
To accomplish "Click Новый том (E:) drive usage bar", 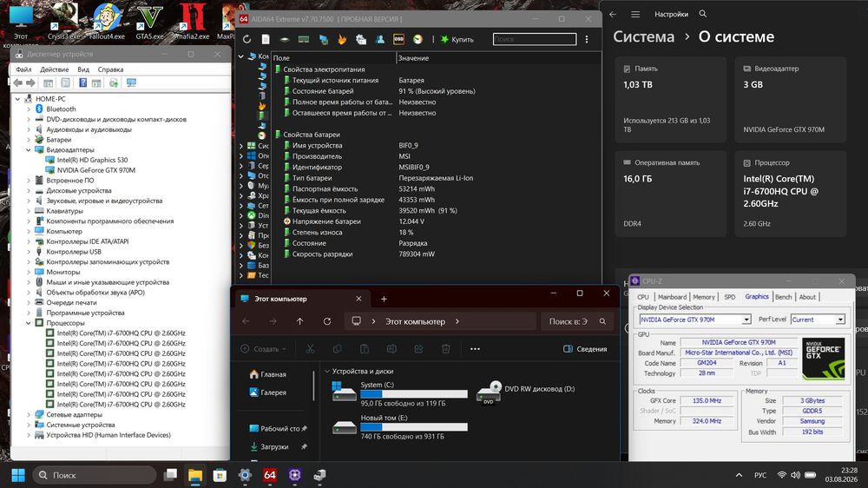I will tap(413, 427).
